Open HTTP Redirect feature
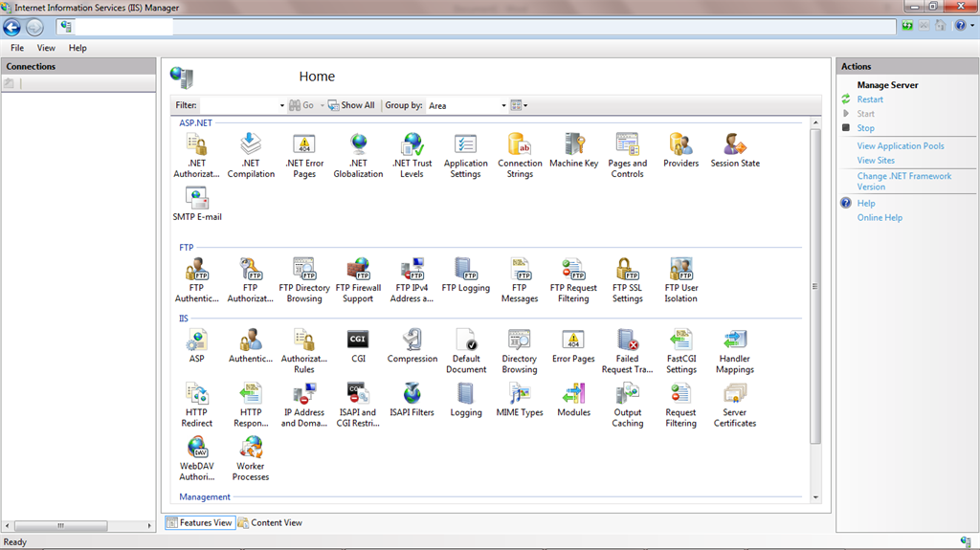Viewport: 980px width, 550px height. 196,405
